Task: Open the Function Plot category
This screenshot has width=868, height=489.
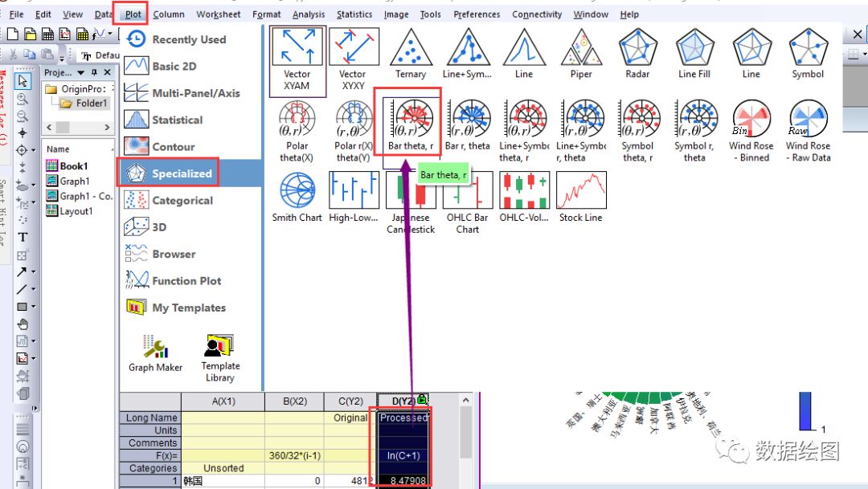Action: click(190, 281)
